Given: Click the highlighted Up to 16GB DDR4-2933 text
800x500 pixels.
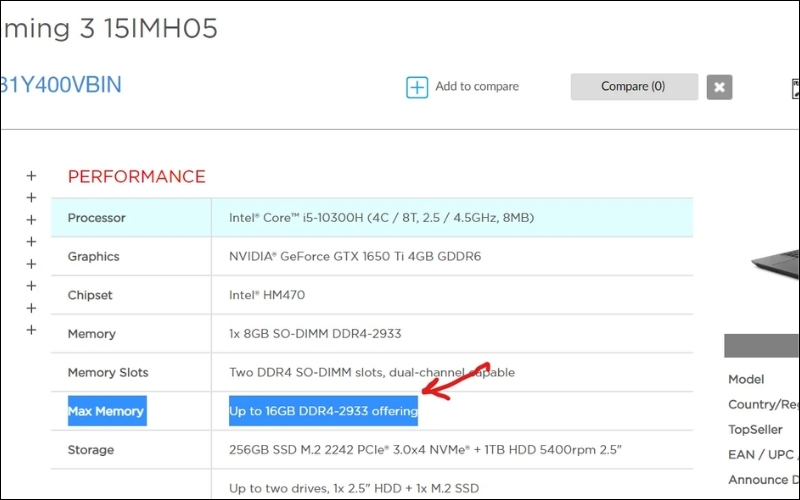Looking at the screenshot, I should pyautogui.click(x=323, y=411).
